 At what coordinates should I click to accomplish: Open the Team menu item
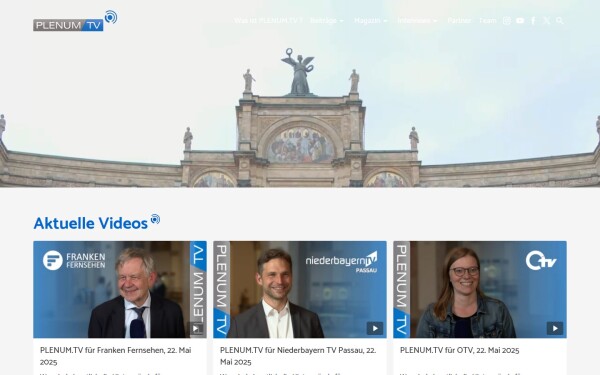[x=488, y=21]
